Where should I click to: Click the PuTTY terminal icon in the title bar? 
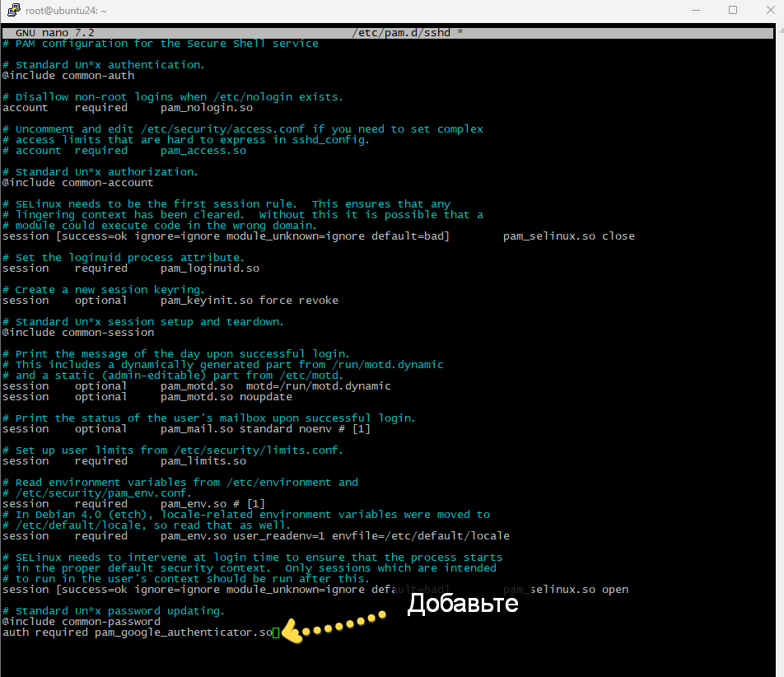coord(14,10)
